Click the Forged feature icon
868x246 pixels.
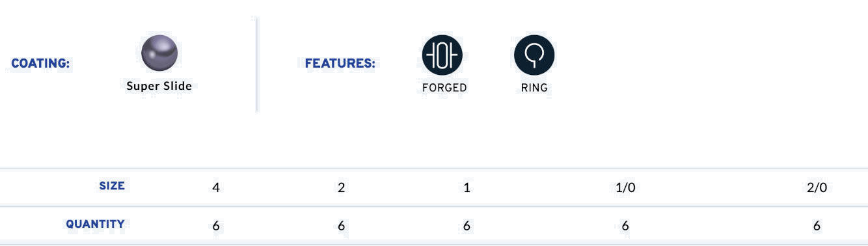coord(442,55)
